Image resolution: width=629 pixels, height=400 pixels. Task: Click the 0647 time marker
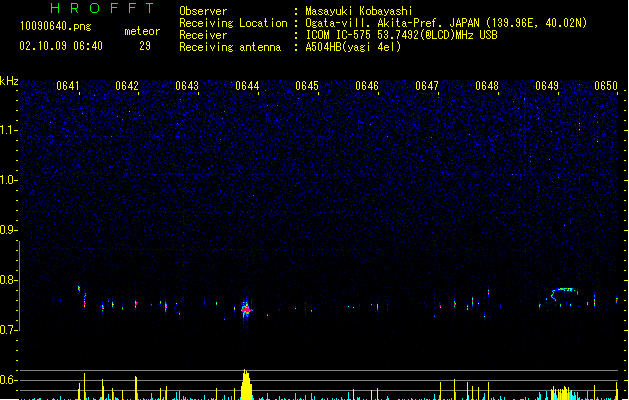click(427, 86)
